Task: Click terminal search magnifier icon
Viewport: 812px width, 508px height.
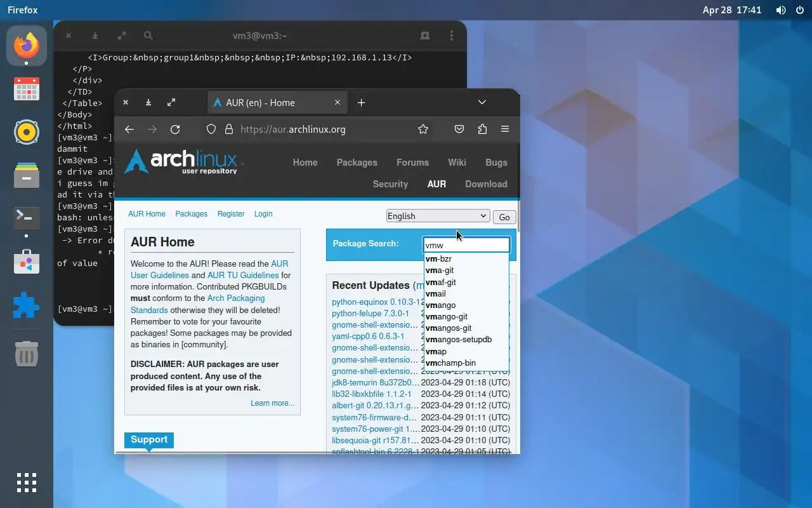Action: [x=148, y=36]
